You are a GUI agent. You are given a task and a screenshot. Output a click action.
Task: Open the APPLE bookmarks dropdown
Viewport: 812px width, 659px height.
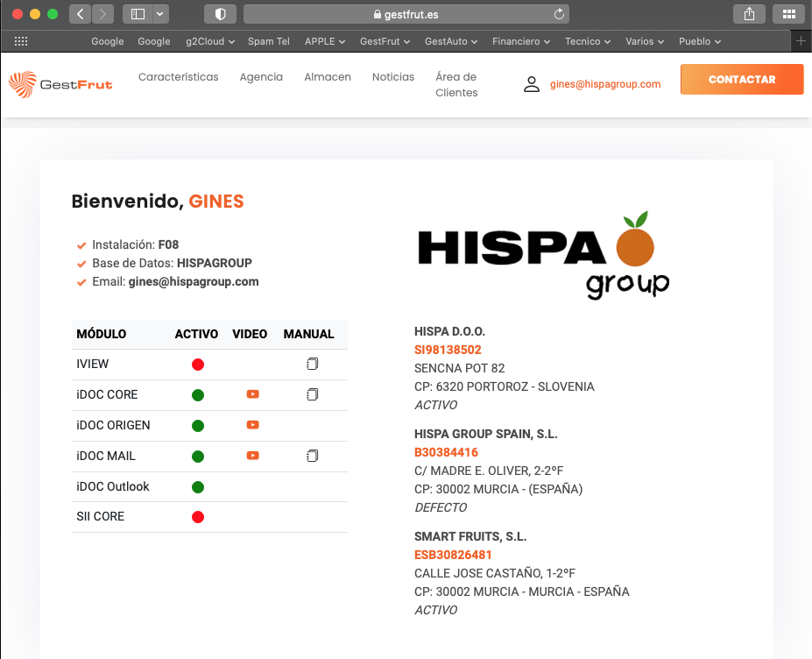coord(325,41)
